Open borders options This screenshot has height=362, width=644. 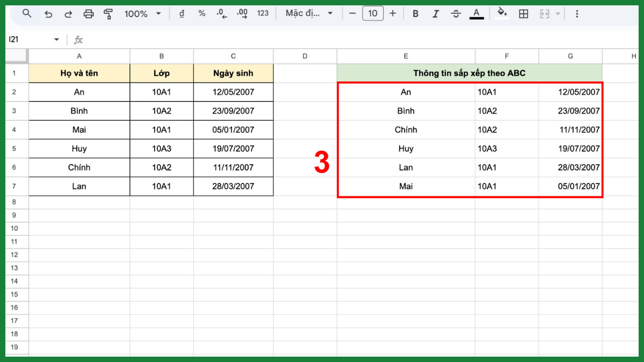coord(524,13)
